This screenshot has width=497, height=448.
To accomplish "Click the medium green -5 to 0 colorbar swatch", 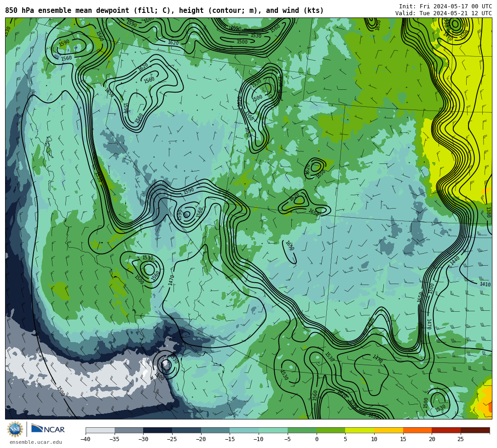I will pos(302,430).
